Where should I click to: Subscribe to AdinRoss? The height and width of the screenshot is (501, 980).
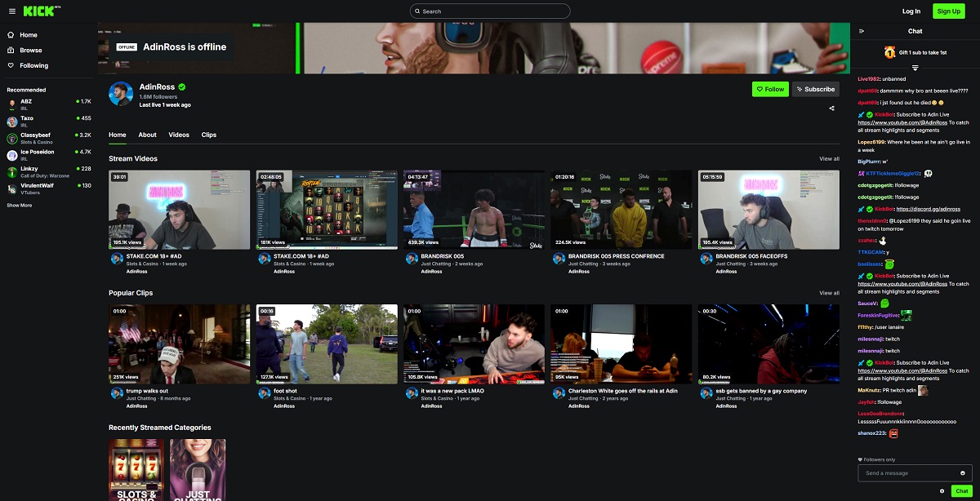[816, 89]
